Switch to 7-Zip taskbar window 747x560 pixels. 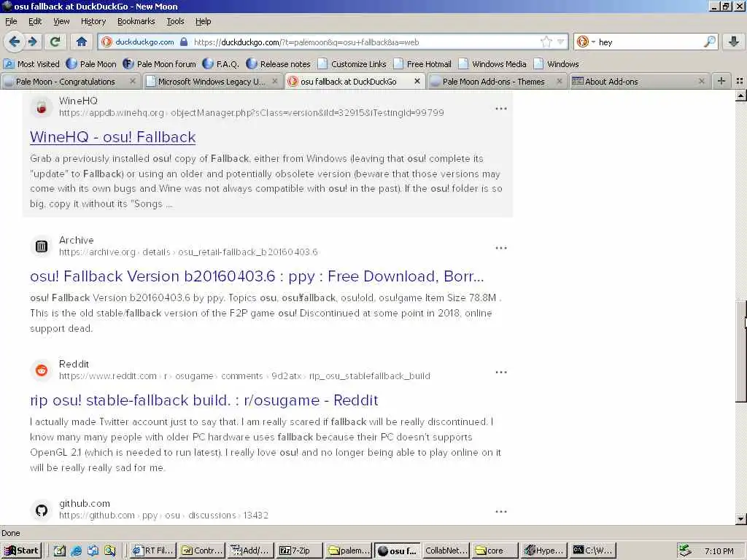(x=299, y=551)
